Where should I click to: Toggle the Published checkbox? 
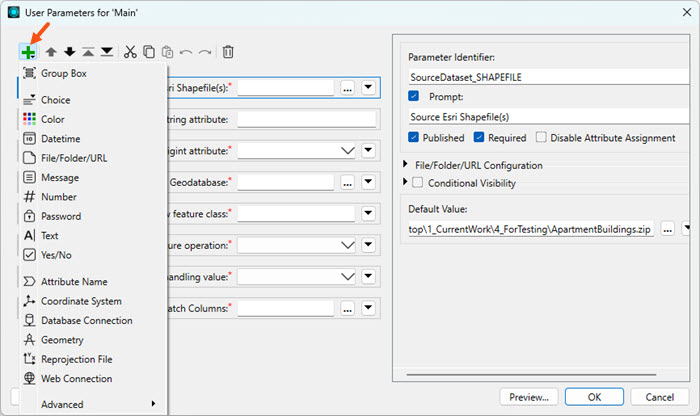coord(415,137)
